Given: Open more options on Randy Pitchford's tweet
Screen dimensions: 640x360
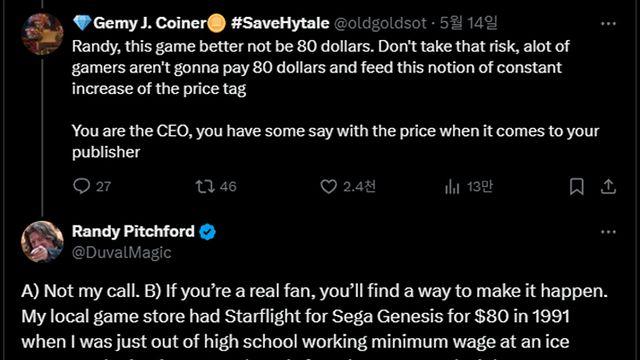Looking at the screenshot, I should (608, 232).
